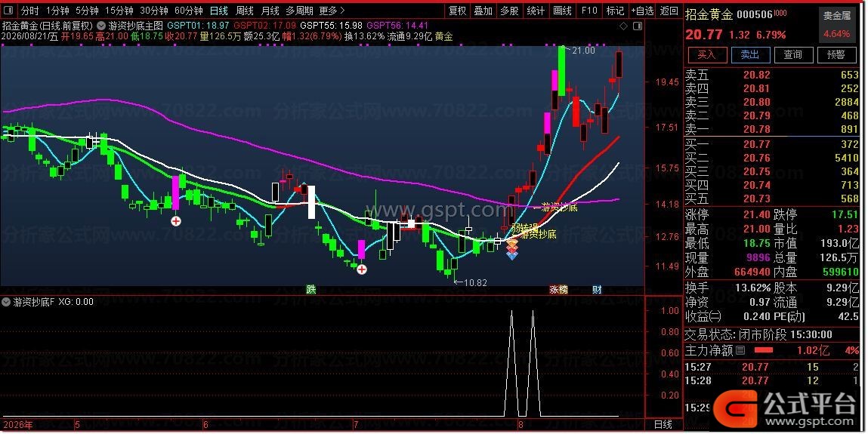
Task: Open the 贵金属 sector label
Action: (x=836, y=16)
